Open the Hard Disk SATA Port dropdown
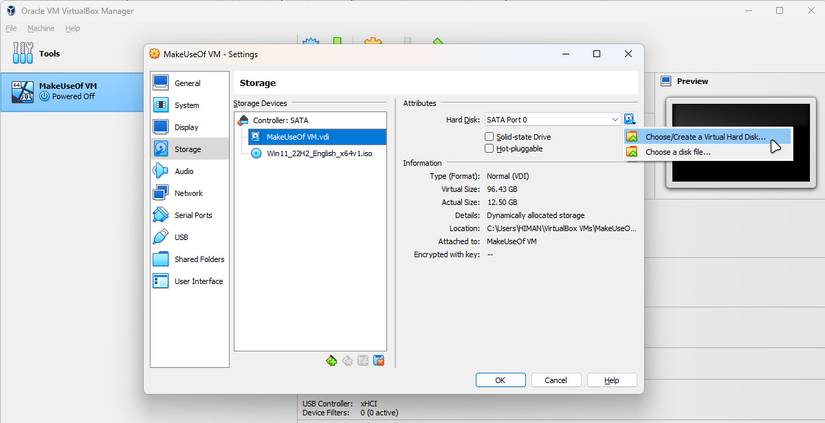825x423 pixels. coord(552,120)
